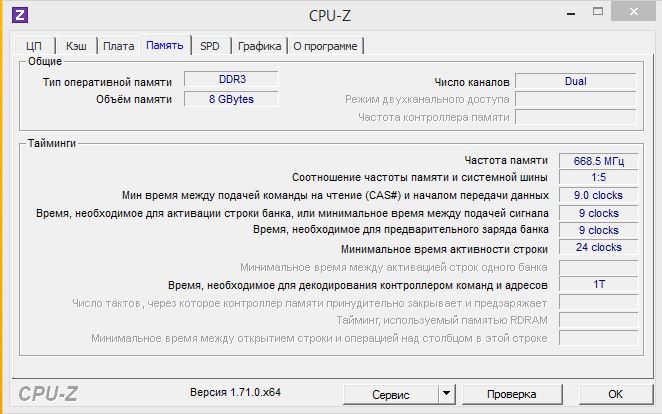Click the Dual channels value field
Screen dimensions: 662x414
pyautogui.click(x=576, y=81)
